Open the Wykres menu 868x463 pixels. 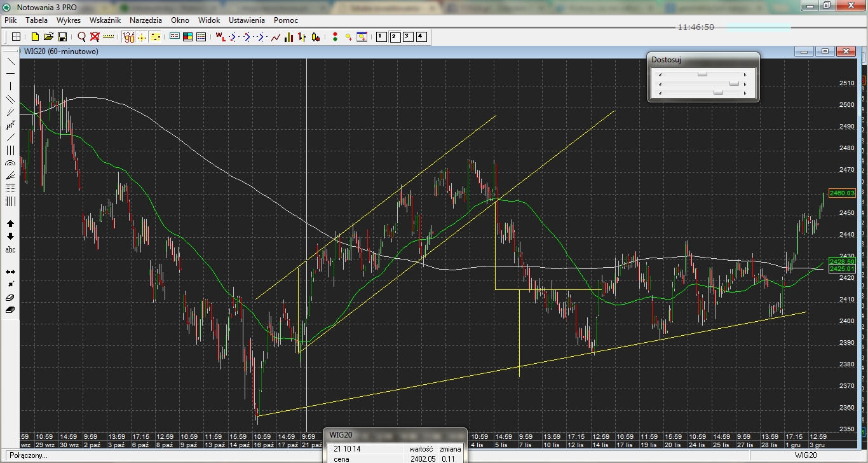pyautogui.click(x=68, y=20)
